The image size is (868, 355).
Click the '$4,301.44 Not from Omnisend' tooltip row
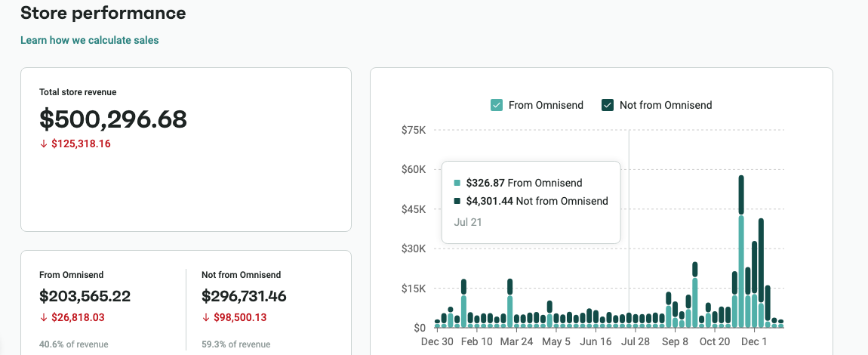[x=531, y=201]
